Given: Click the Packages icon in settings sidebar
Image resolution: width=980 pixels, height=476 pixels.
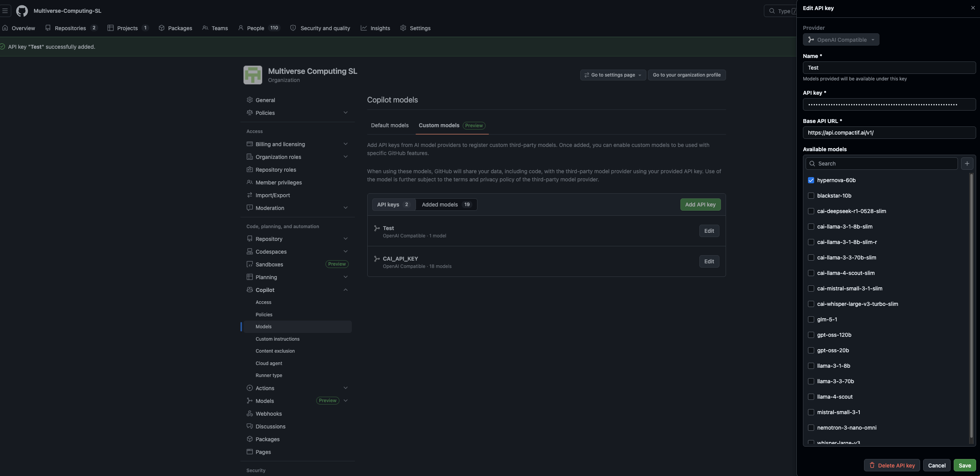Looking at the screenshot, I should (x=250, y=439).
